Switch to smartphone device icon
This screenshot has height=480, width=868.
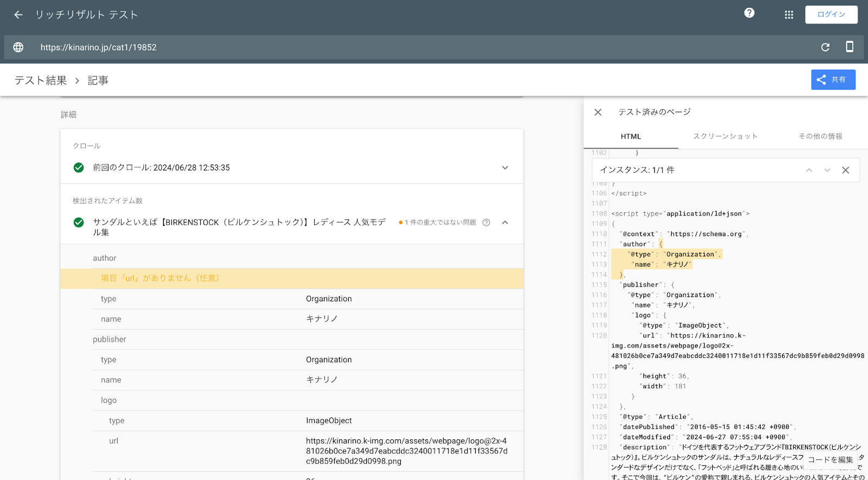click(x=850, y=47)
